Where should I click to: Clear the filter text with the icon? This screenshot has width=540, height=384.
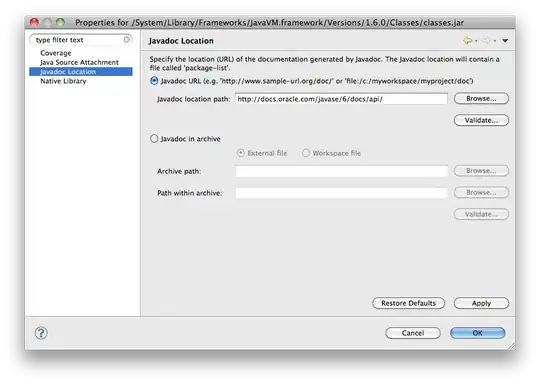[x=127, y=40]
